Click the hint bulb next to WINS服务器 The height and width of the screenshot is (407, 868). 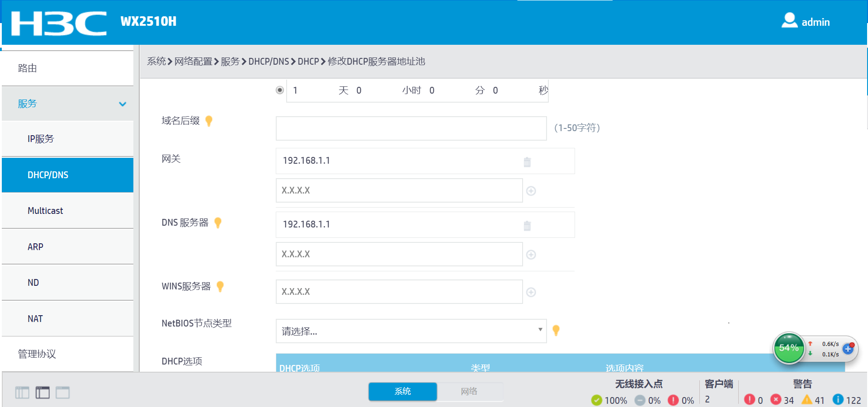tap(220, 286)
